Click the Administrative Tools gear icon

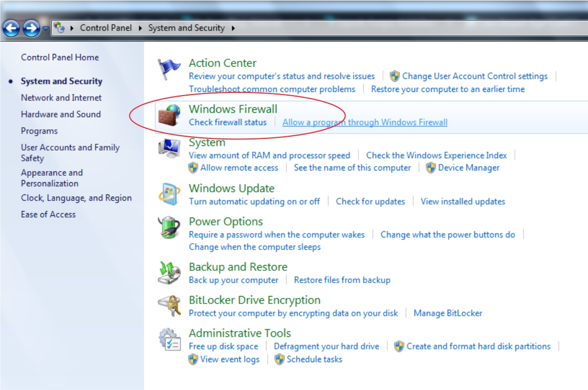pos(169,339)
